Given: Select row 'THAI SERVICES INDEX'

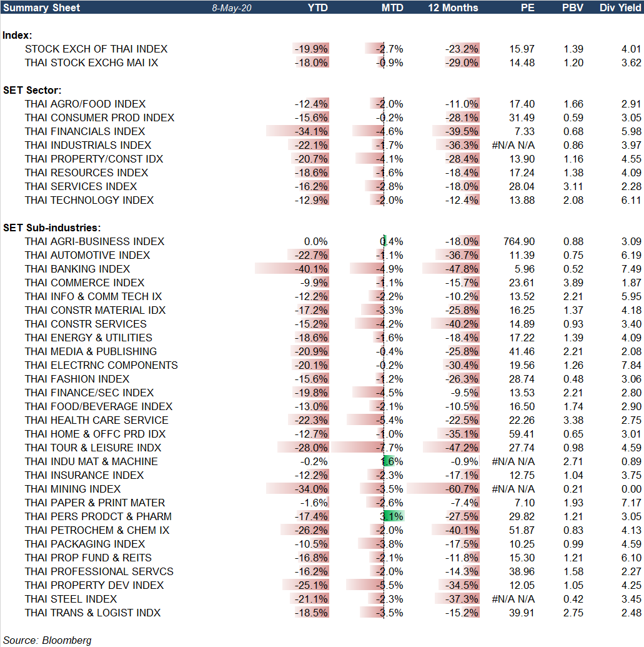Looking at the screenshot, I should pyautogui.click(x=322, y=186).
